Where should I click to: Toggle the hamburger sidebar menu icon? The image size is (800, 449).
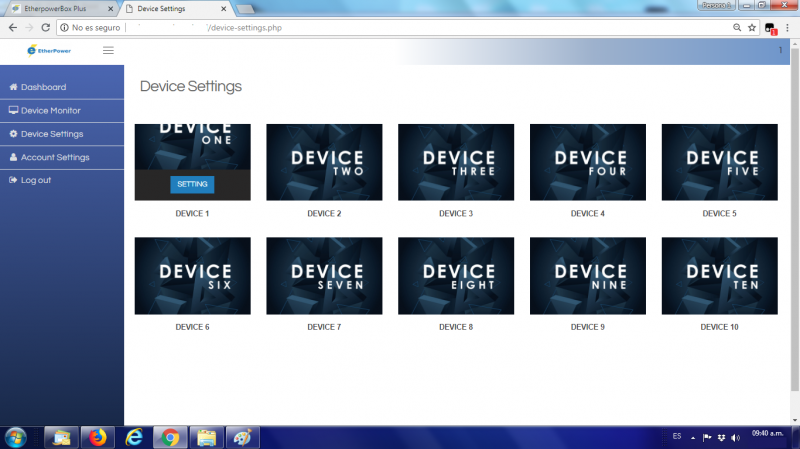click(x=108, y=50)
